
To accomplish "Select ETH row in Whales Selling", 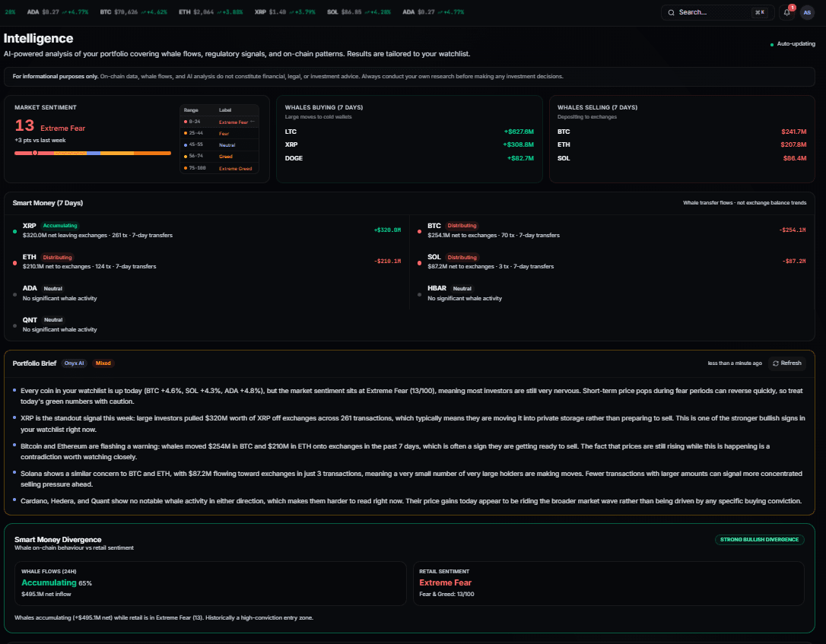I will pos(681,144).
